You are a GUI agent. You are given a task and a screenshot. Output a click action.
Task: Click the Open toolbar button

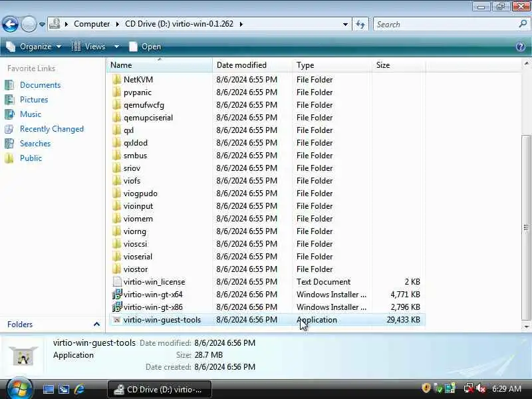[145, 47]
